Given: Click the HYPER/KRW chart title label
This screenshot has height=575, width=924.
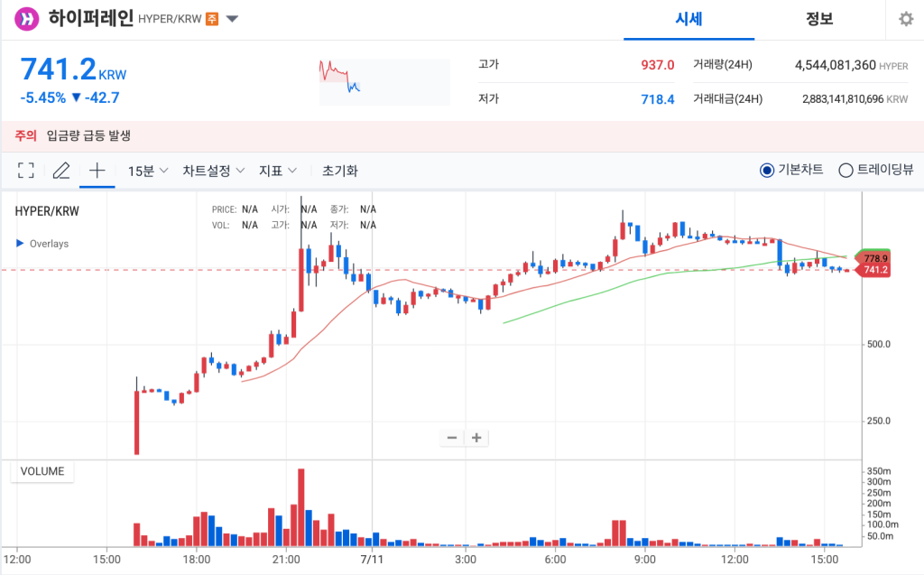Looking at the screenshot, I should click(47, 211).
